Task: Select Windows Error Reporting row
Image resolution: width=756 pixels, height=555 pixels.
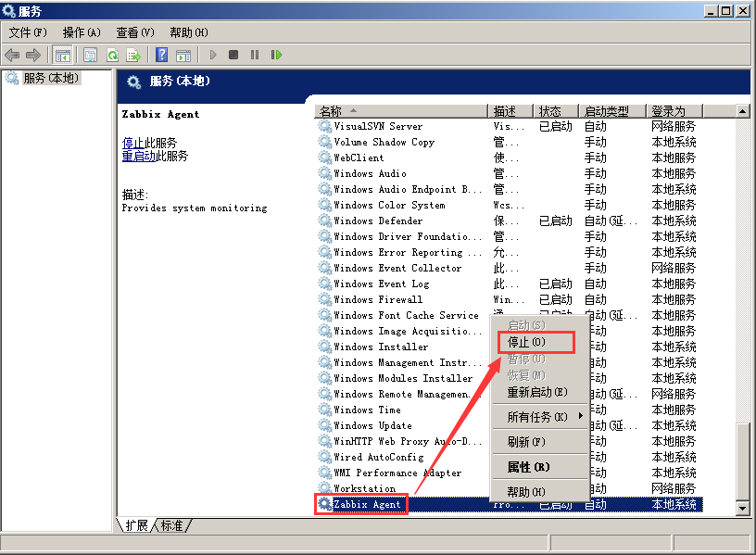Action: pos(510,252)
